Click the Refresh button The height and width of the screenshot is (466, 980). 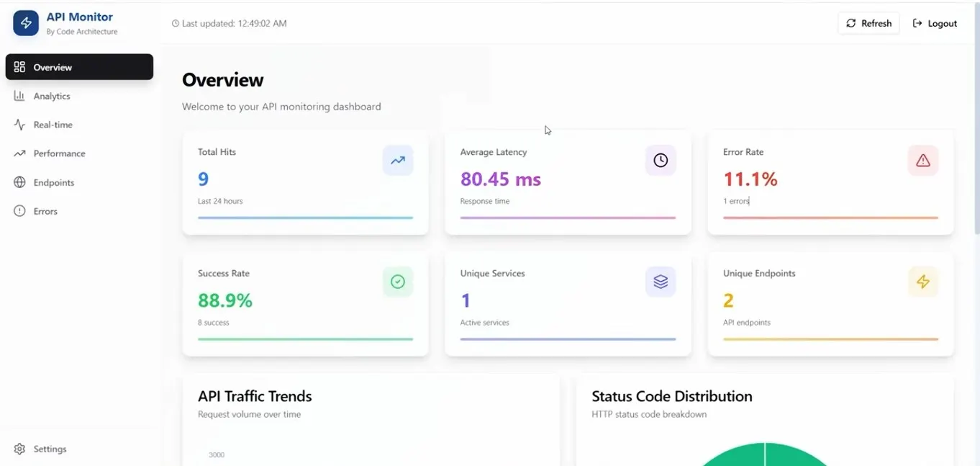(x=868, y=23)
